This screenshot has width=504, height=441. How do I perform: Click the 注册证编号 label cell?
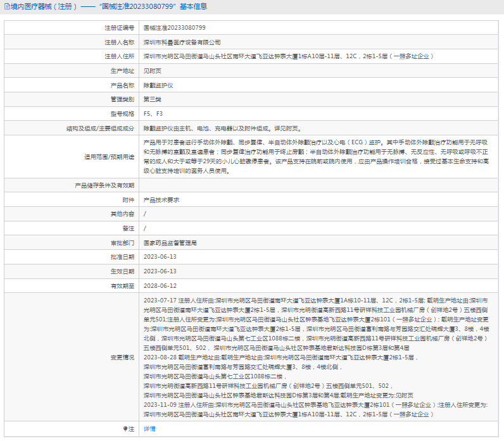(72, 28)
